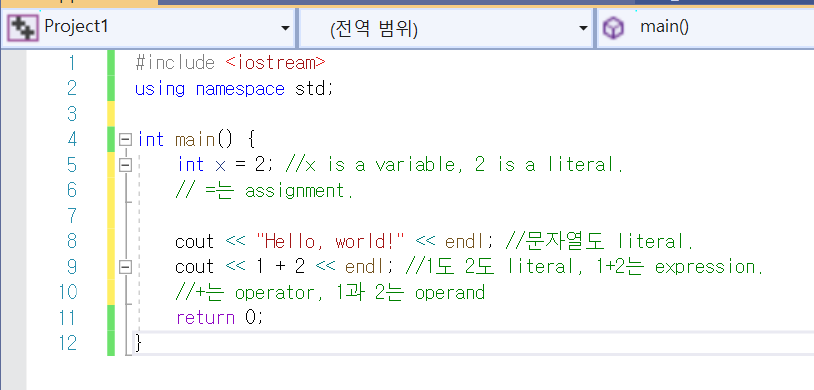Click the comment '//x is a variable, 2 is a literal.'

[454, 166]
